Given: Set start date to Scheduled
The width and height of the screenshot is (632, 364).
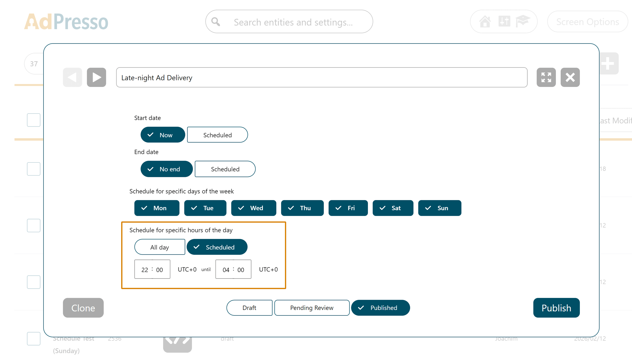Looking at the screenshot, I should [217, 135].
